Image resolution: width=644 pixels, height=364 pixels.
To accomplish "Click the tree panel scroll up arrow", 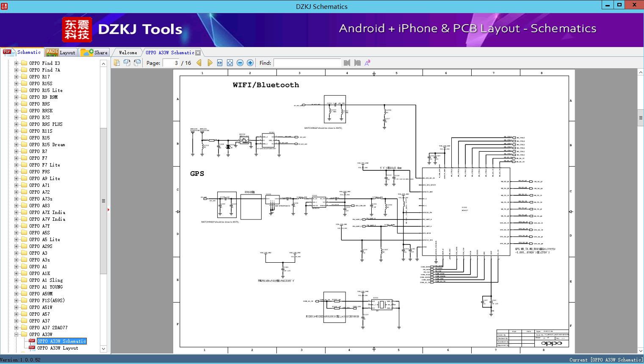I will pos(103,63).
